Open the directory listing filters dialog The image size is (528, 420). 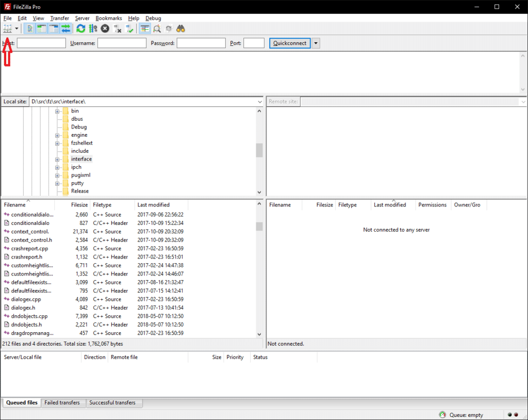coord(145,29)
